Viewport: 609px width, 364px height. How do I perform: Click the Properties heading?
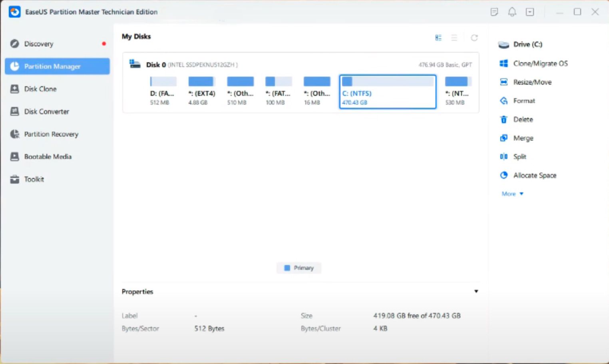coord(137,292)
